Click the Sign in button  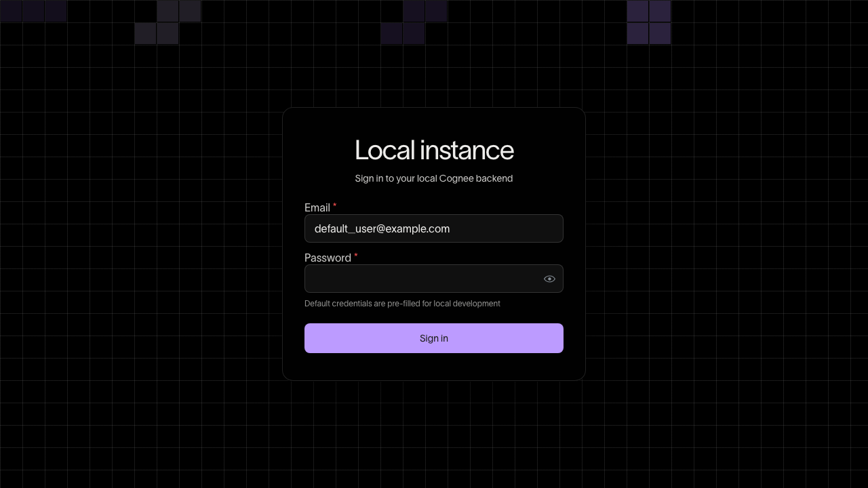click(434, 338)
